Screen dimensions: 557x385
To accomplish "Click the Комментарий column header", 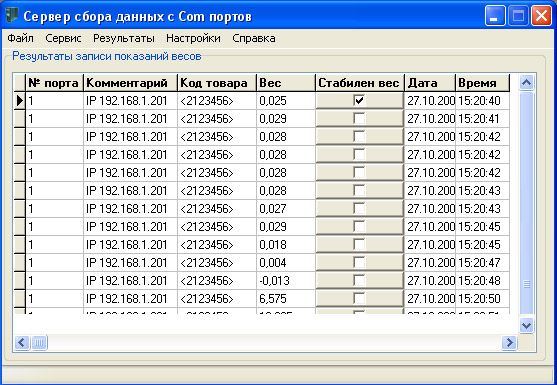I will point(130,83).
